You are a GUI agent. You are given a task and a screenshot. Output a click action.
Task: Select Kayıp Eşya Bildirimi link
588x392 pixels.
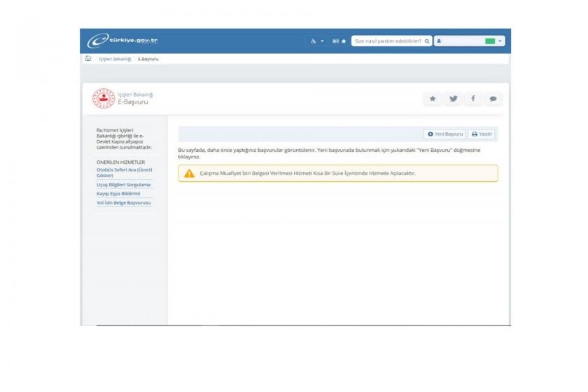click(118, 193)
